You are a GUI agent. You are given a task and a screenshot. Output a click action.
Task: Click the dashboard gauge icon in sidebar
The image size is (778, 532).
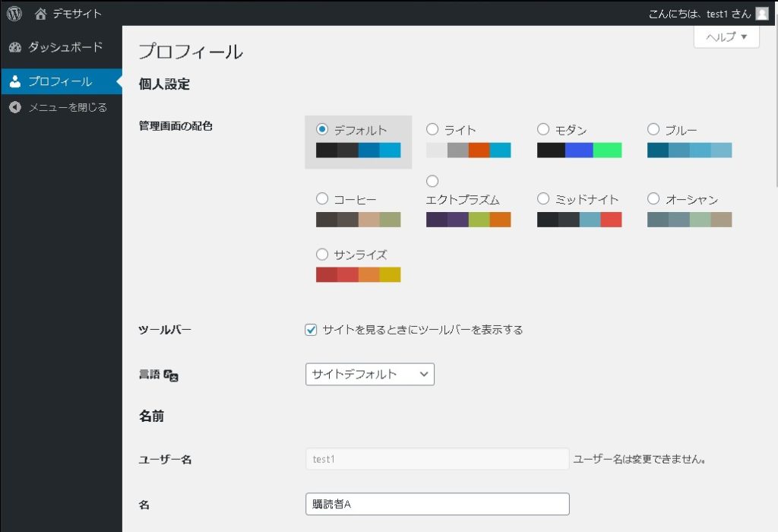click(x=15, y=47)
